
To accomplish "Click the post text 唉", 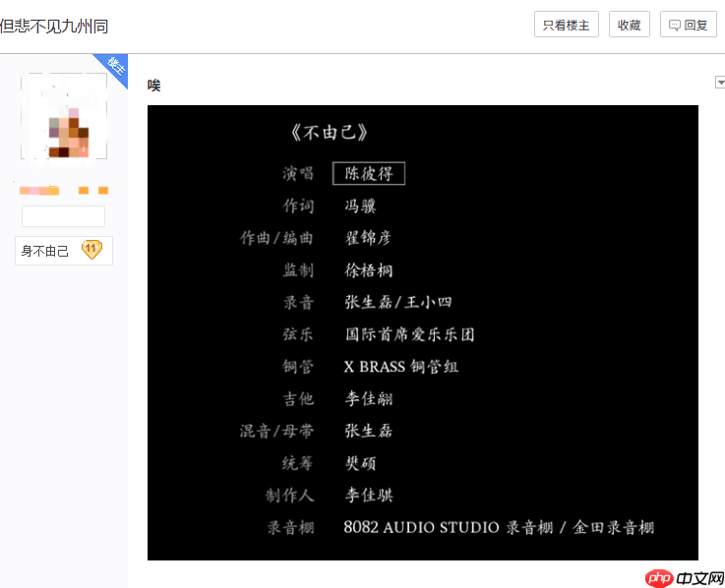I will coord(153,86).
